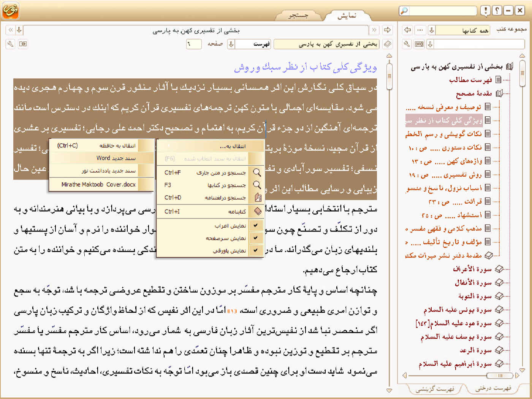Click the contents panel search input field
Screen dimensions: 532x399
[480, 44]
